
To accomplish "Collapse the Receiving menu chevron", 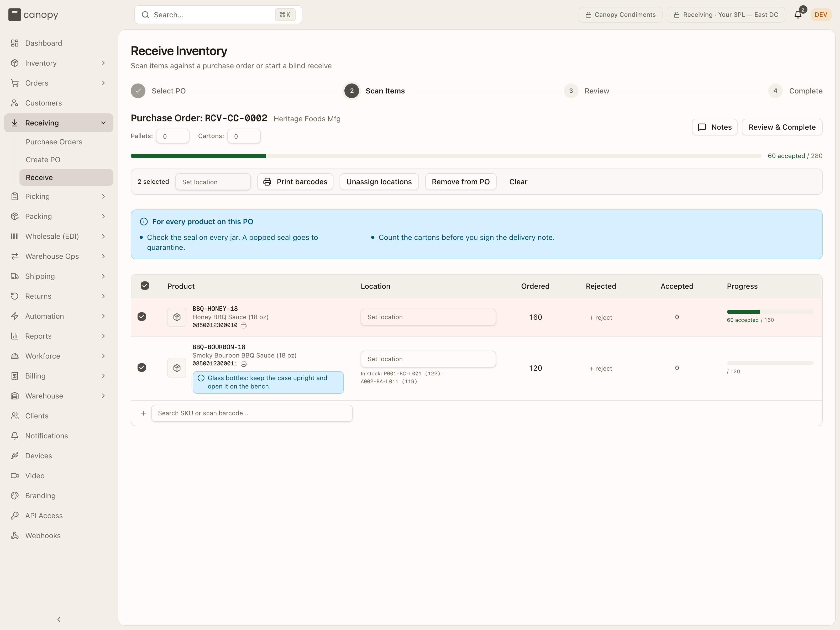I will (103, 123).
